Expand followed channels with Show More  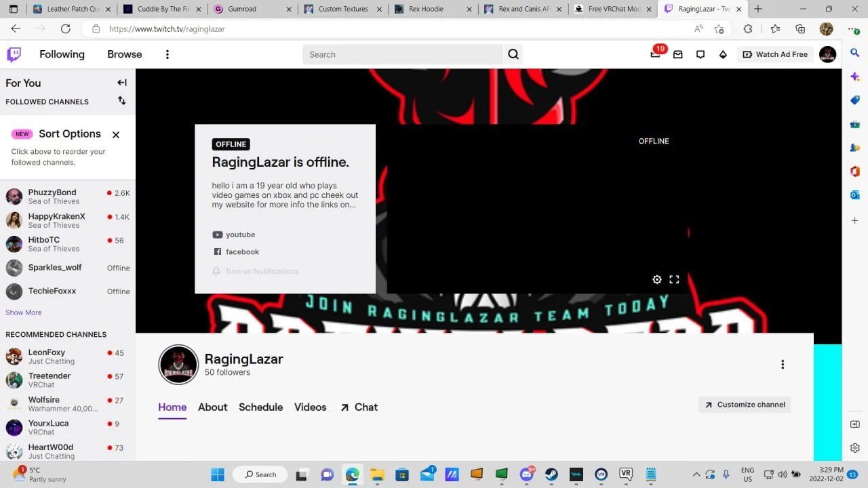24,312
